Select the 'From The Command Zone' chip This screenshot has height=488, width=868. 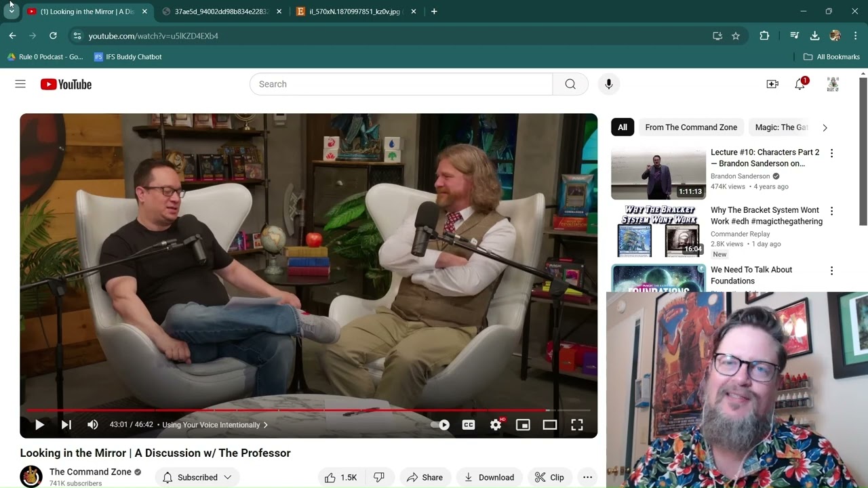(691, 127)
